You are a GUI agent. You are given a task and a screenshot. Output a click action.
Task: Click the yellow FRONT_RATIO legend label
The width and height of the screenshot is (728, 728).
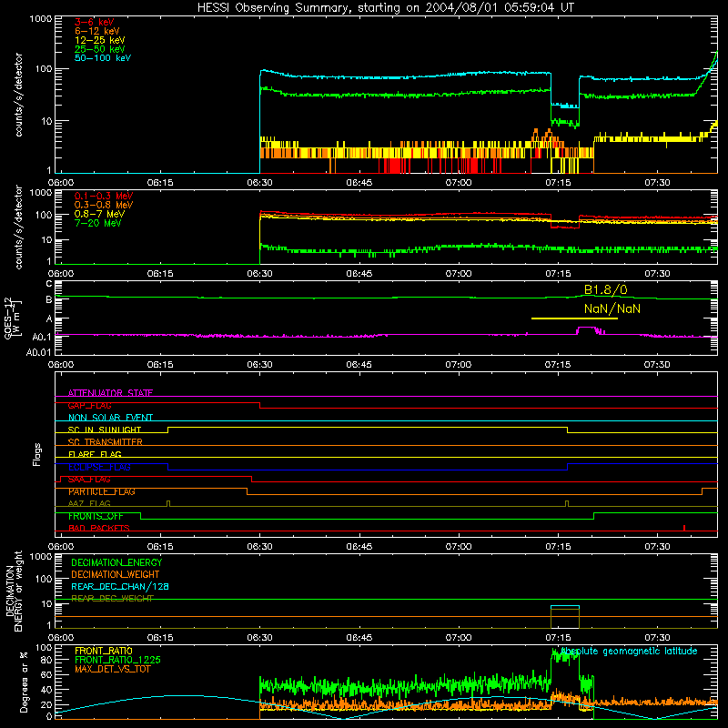[104, 651]
